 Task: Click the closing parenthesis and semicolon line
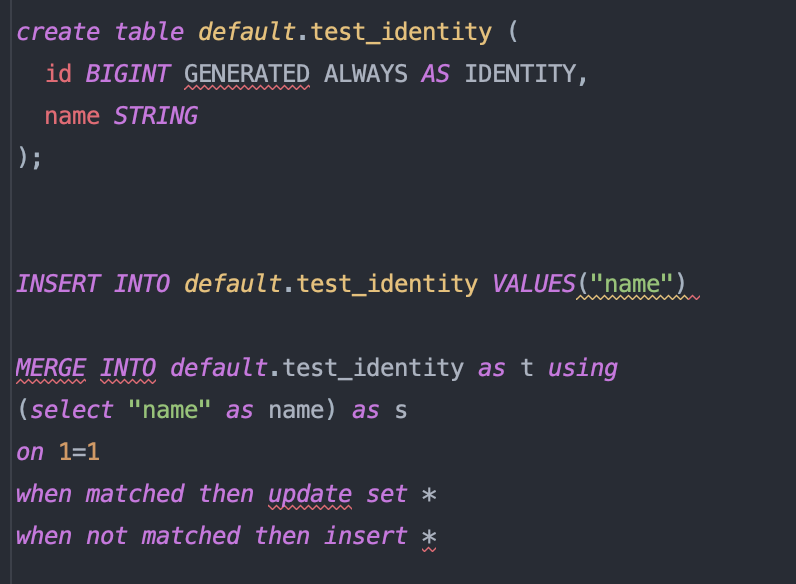[29, 158]
